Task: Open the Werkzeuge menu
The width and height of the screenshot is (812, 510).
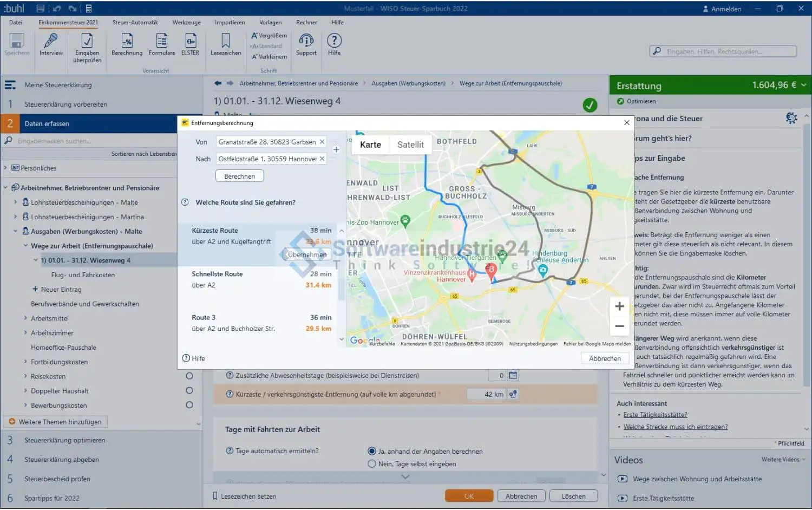Action: tap(186, 22)
